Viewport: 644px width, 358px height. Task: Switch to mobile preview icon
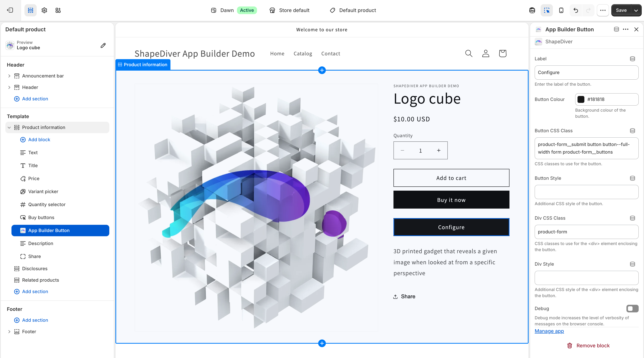coord(561,10)
